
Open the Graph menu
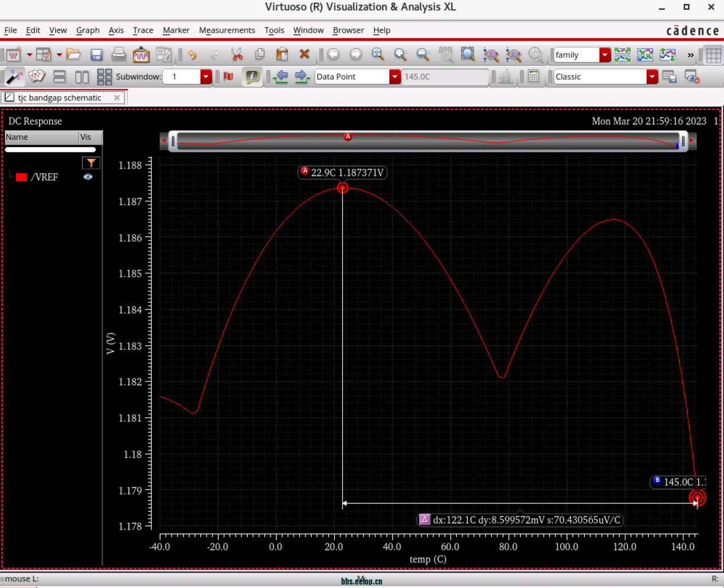[88, 30]
